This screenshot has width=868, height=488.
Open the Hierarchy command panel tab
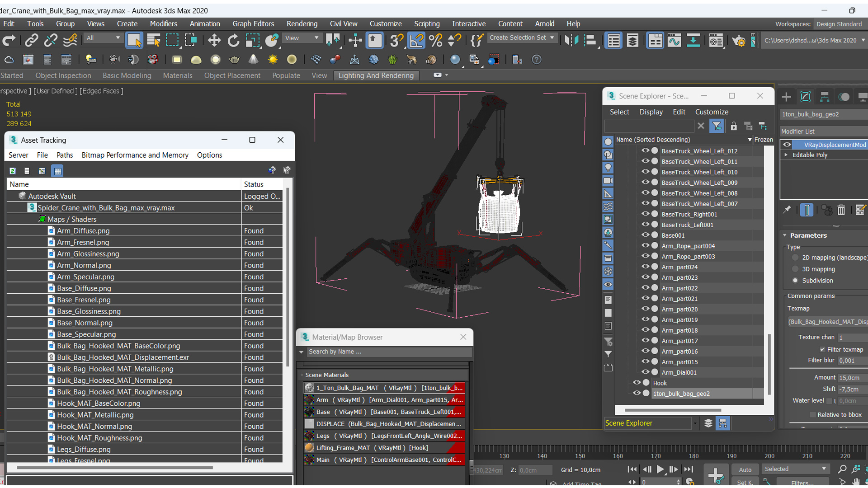(x=825, y=97)
